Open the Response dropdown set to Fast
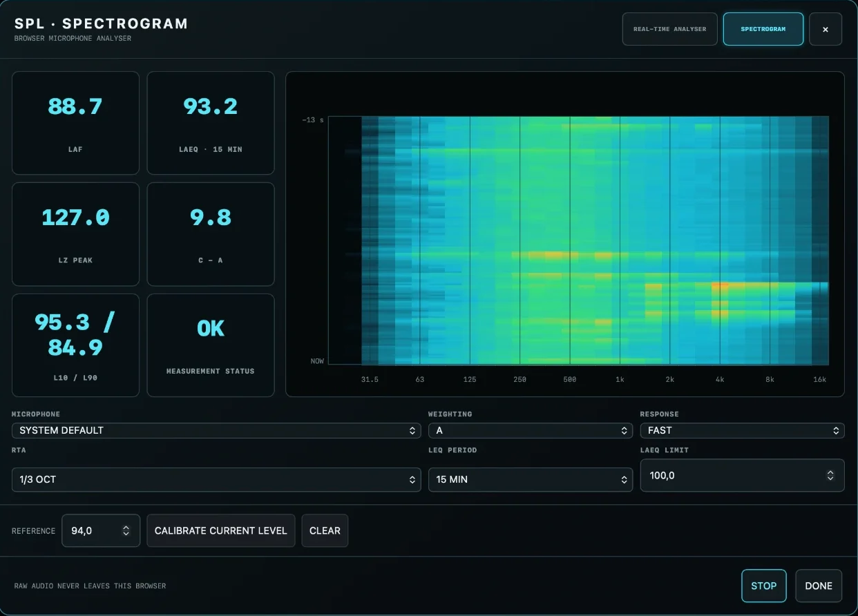858x616 pixels. click(742, 430)
